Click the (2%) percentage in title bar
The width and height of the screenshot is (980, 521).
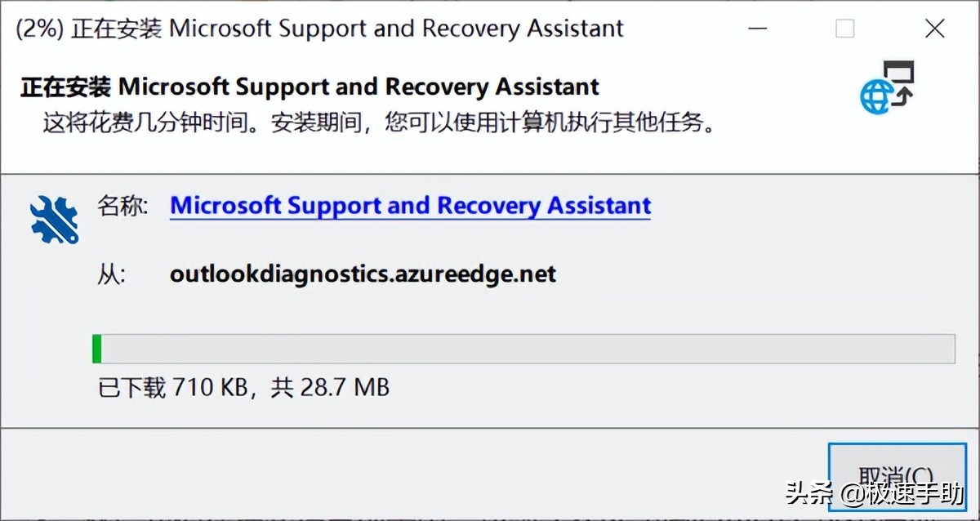[x=40, y=29]
